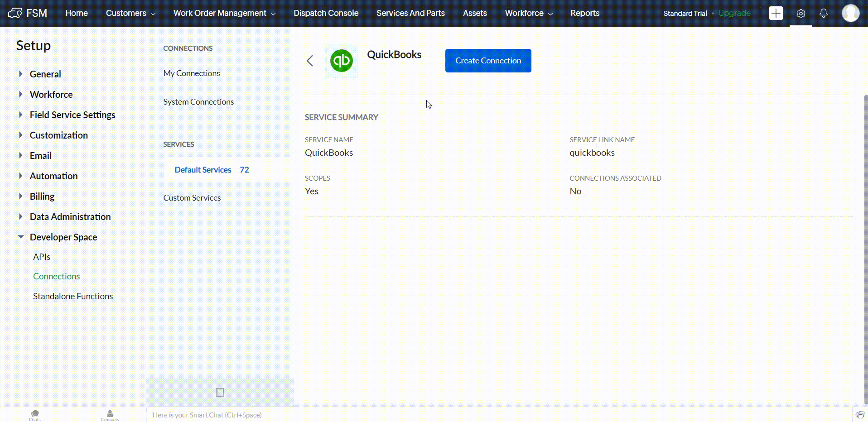868x422 pixels.
Task: Open the Setup gear icon
Action: pyautogui.click(x=800, y=14)
